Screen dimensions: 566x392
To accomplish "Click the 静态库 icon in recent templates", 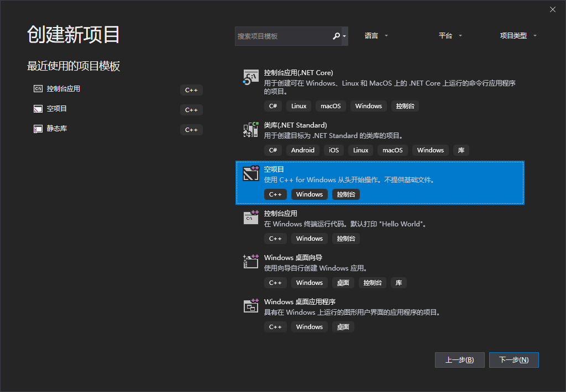I will click(37, 128).
